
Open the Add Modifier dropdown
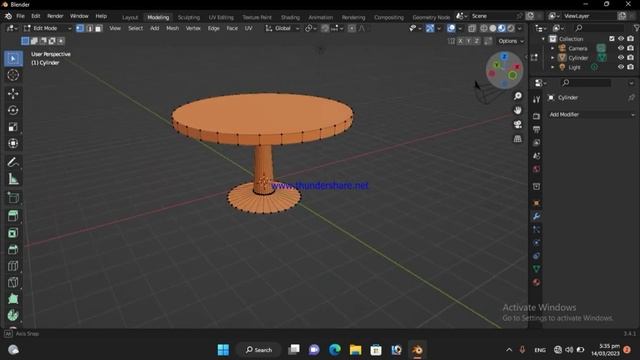[591, 115]
